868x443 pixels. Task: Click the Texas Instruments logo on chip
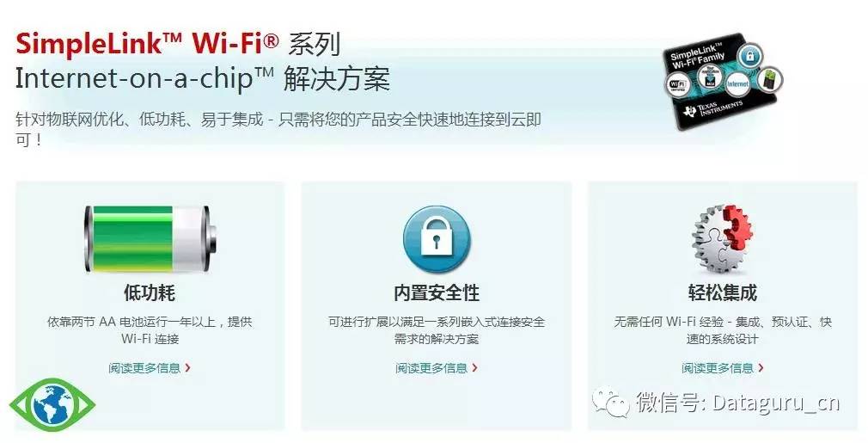pos(713,108)
